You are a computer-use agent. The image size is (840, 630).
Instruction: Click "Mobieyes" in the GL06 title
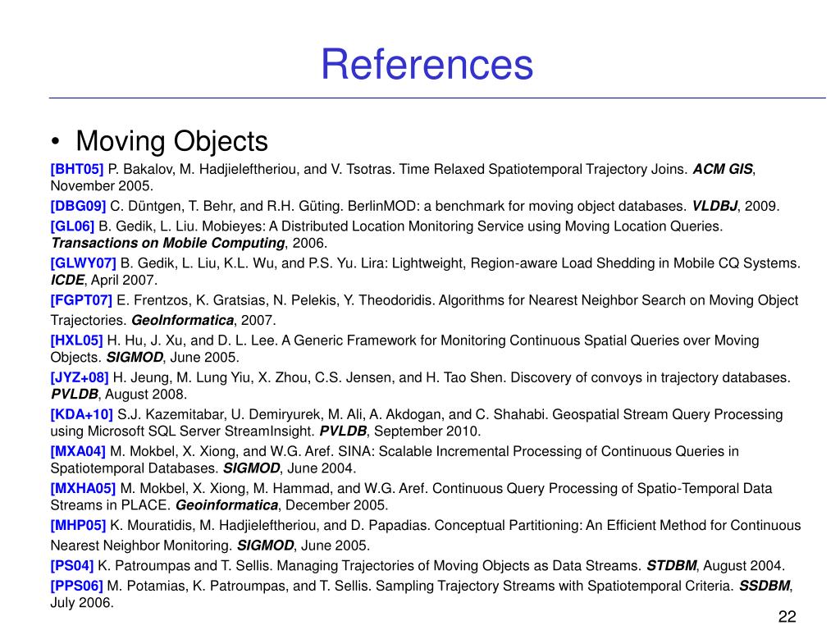coord(234,226)
